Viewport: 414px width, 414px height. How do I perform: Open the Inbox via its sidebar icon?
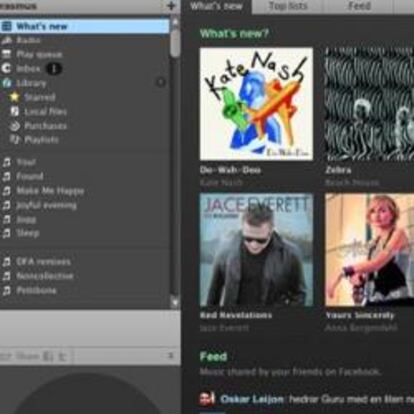click(6, 69)
